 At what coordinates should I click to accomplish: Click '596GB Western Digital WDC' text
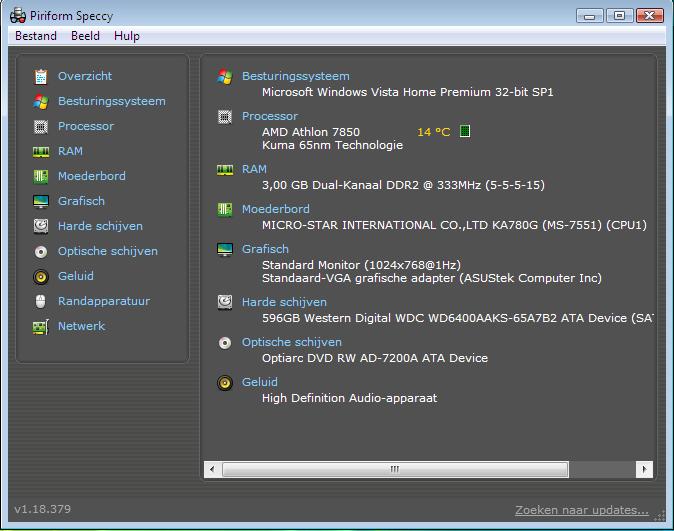click(344, 318)
